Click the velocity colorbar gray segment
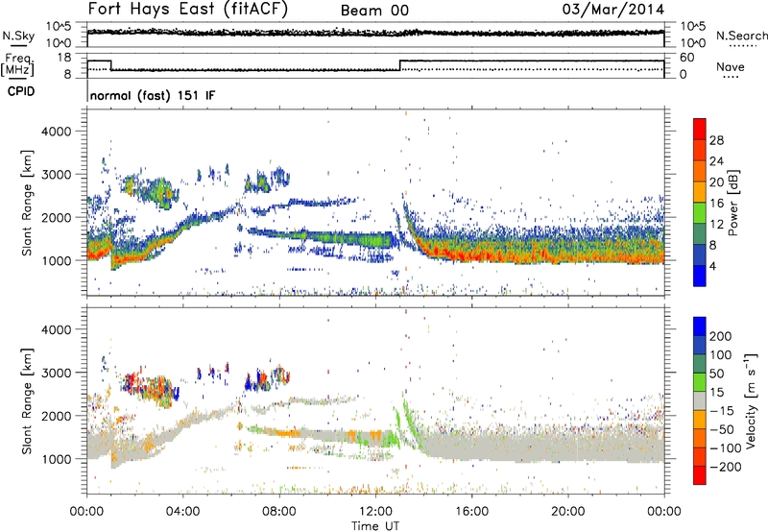The height and width of the screenshot is (532, 768). (700, 401)
